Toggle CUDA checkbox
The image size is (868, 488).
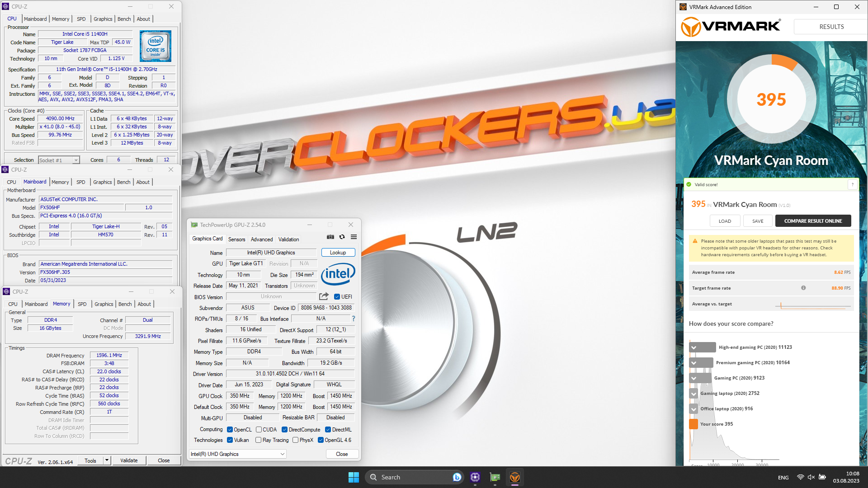[259, 430]
